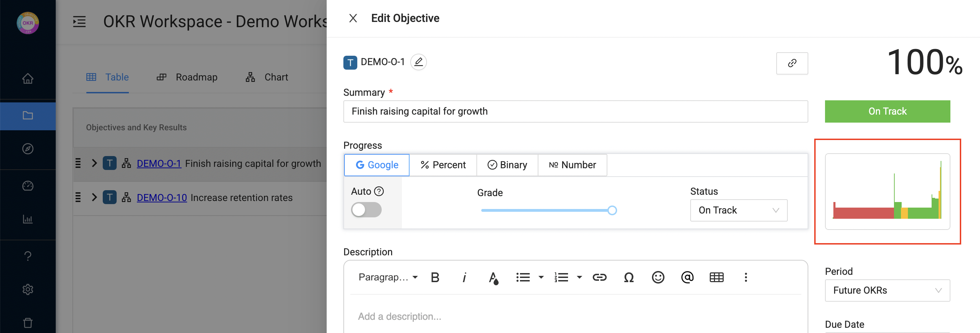Switch to the Roadmap tab
This screenshot has width=980, height=333.
coord(187,77)
